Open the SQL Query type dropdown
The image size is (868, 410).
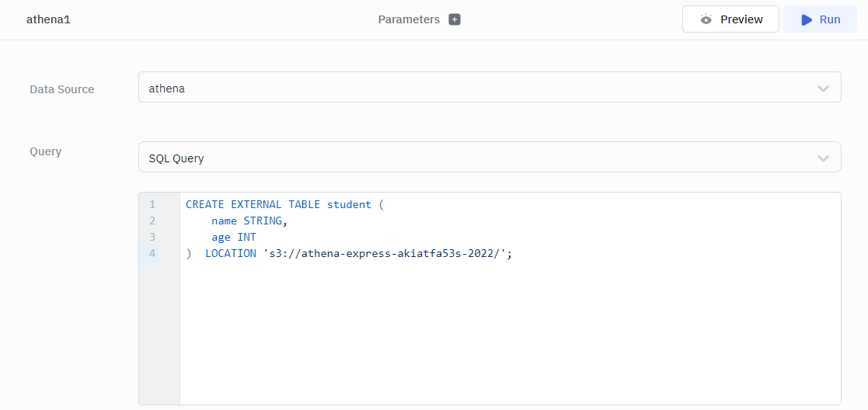466,158
